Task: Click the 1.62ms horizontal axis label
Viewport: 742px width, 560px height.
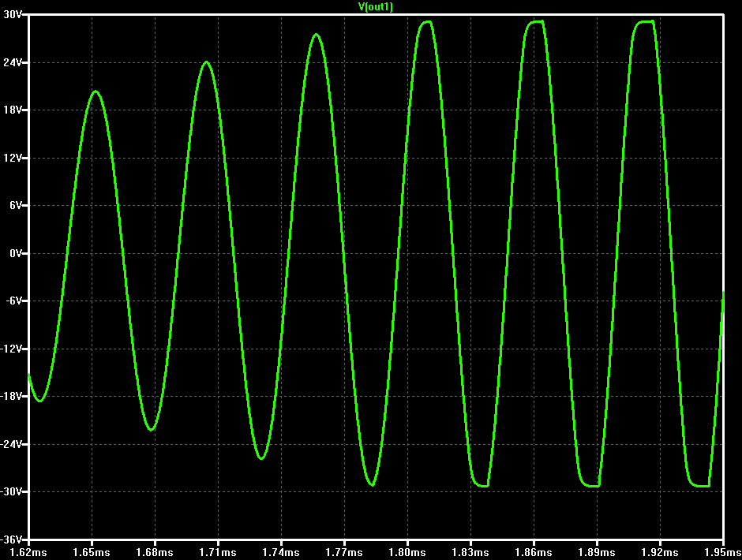Action: click(x=28, y=552)
